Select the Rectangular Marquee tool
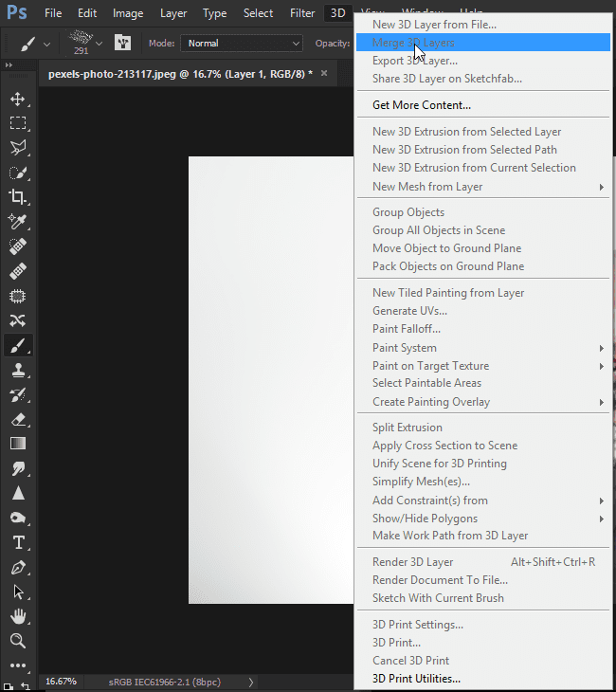616x692 pixels. click(x=17, y=123)
